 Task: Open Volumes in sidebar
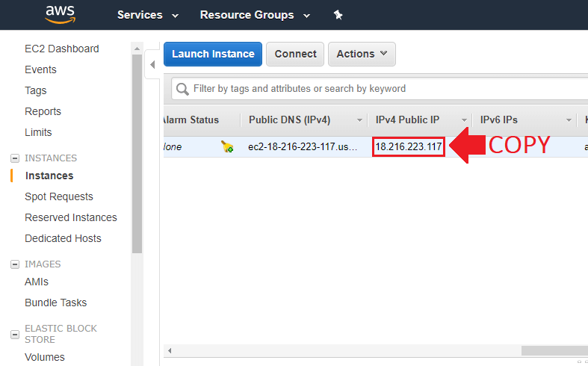coord(45,357)
